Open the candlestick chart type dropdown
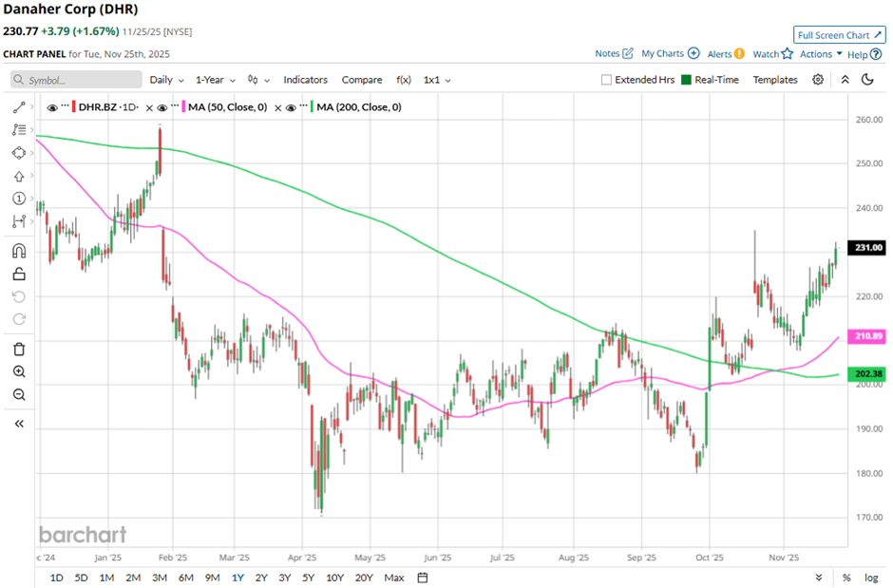The height and width of the screenshot is (588, 893). 258,80
